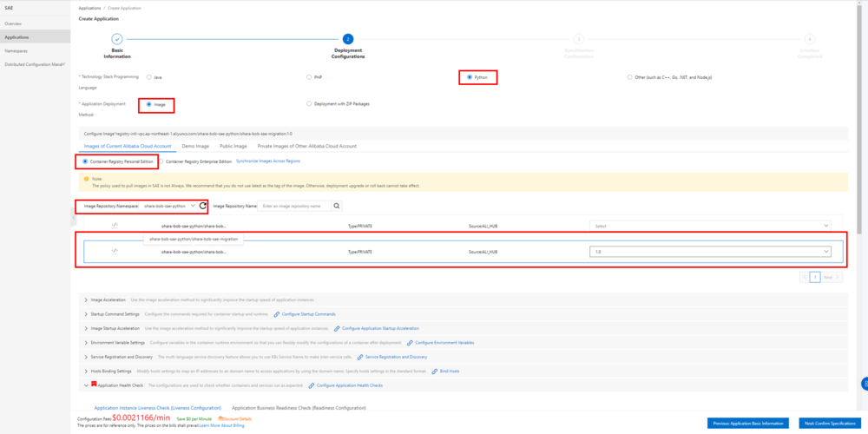Open the Image Repository Namespace dropdown
This screenshot has width=868, height=434.
tap(168, 206)
